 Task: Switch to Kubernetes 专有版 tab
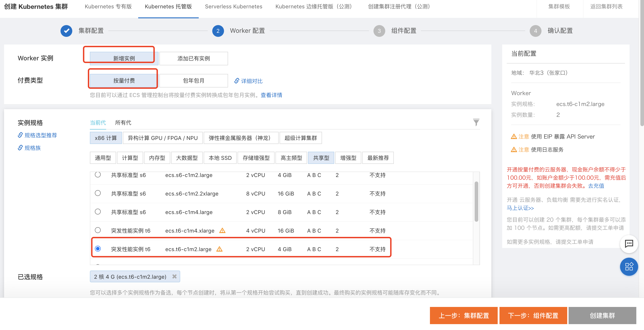pyautogui.click(x=108, y=7)
